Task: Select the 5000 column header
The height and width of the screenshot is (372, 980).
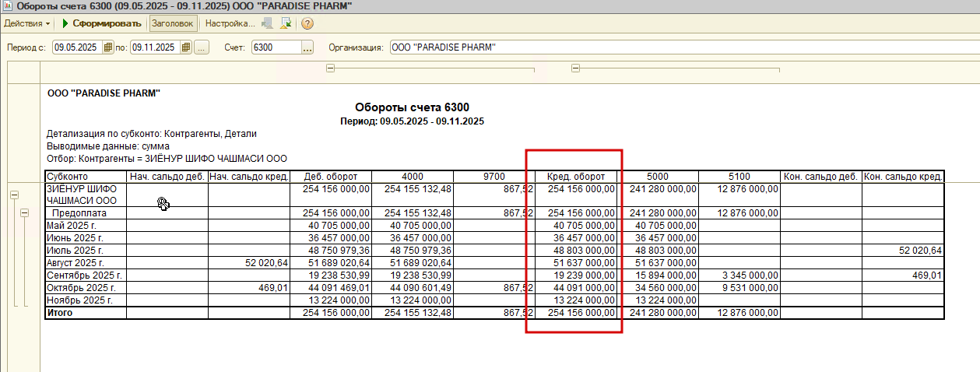Action: click(658, 176)
